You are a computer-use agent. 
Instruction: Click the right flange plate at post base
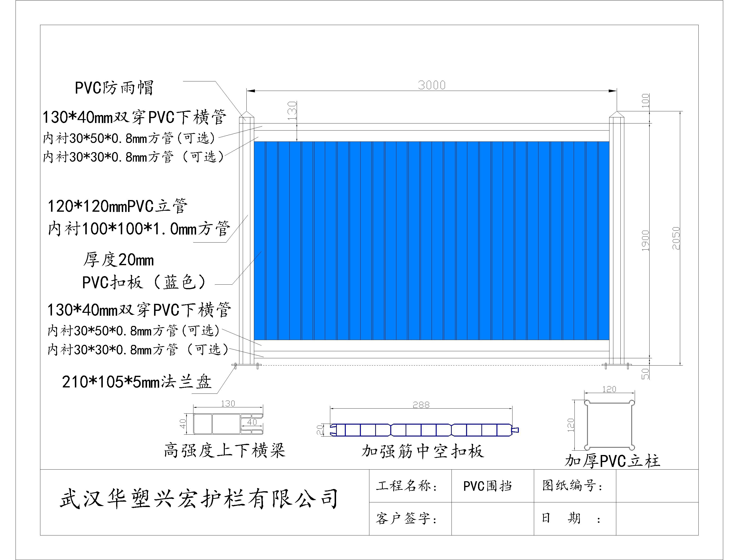pos(616,366)
